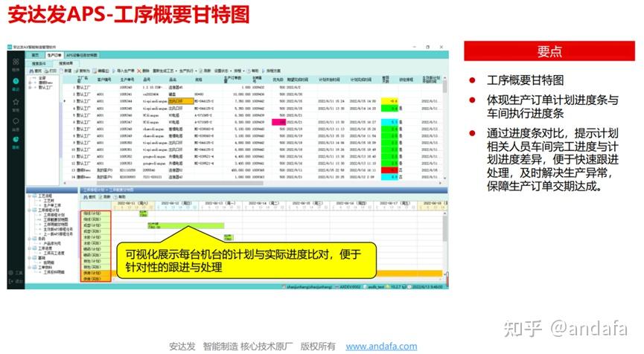The image size is (644, 354).
Task: Click the 生产单号 column header
Action: coord(127,80)
